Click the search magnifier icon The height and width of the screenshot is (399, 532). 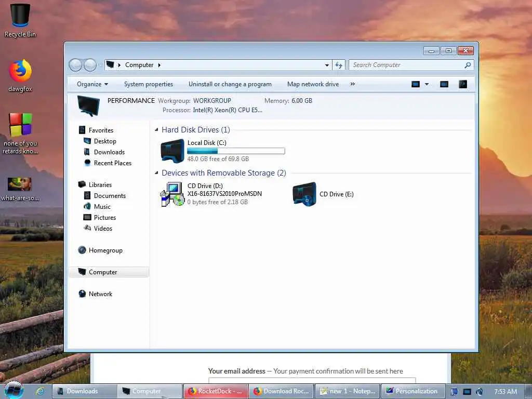(x=468, y=65)
